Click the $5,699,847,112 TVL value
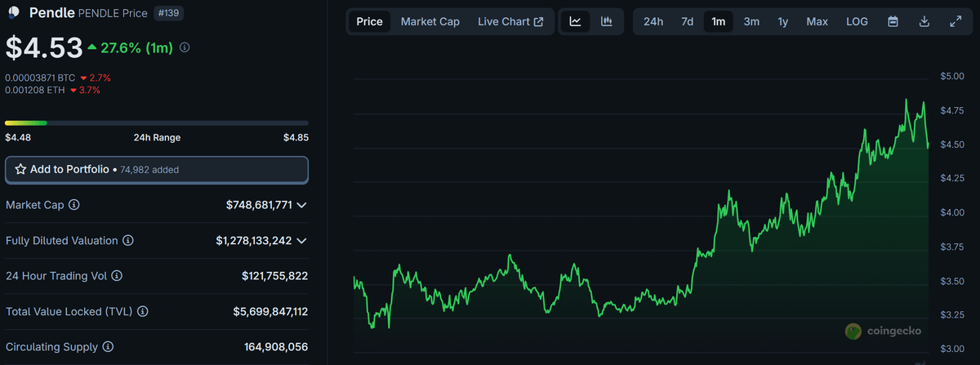The height and width of the screenshot is (365, 980). tap(270, 312)
